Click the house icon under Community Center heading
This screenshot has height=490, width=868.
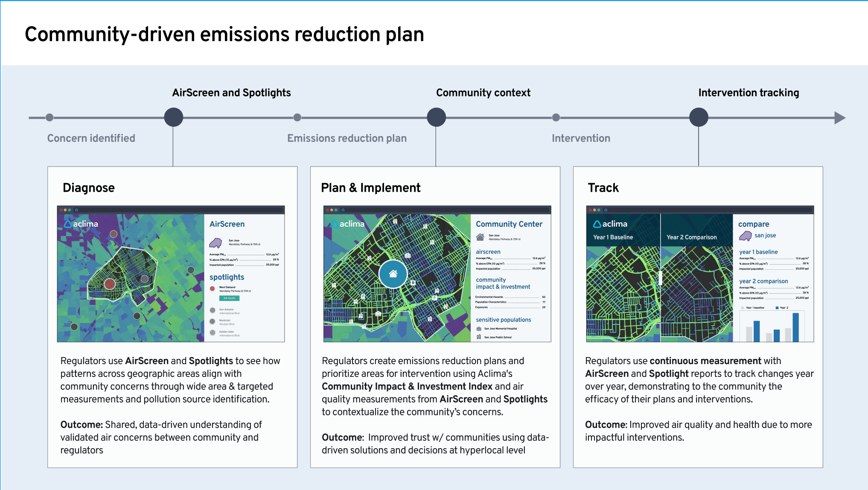480,237
